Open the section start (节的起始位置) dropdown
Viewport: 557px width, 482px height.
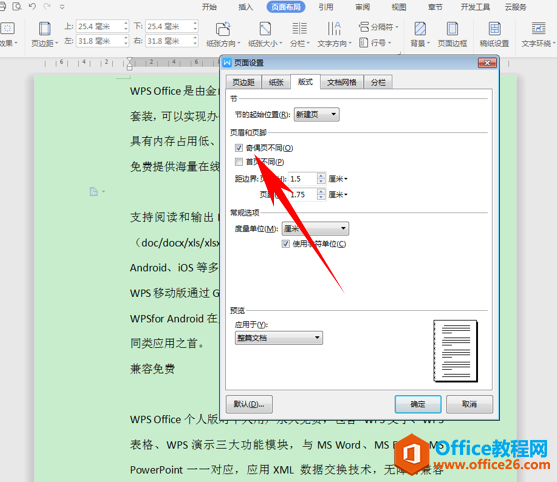[x=317, y=114]
